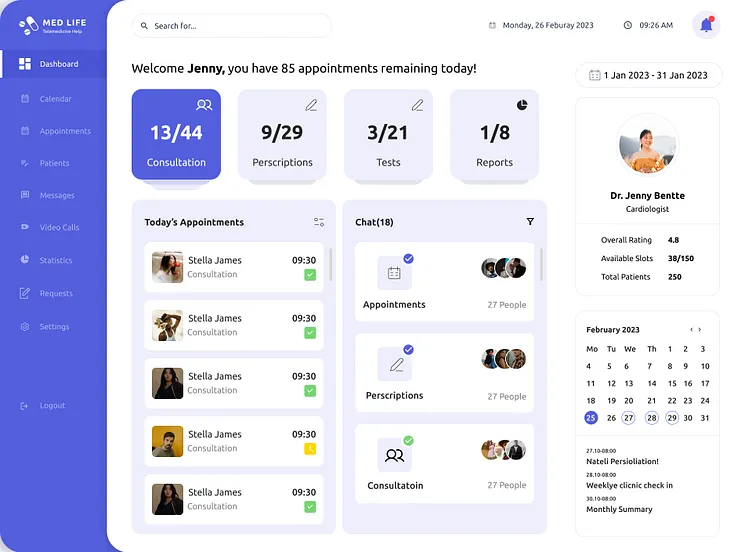Click the Statistics pie icon

coord(25,259)
